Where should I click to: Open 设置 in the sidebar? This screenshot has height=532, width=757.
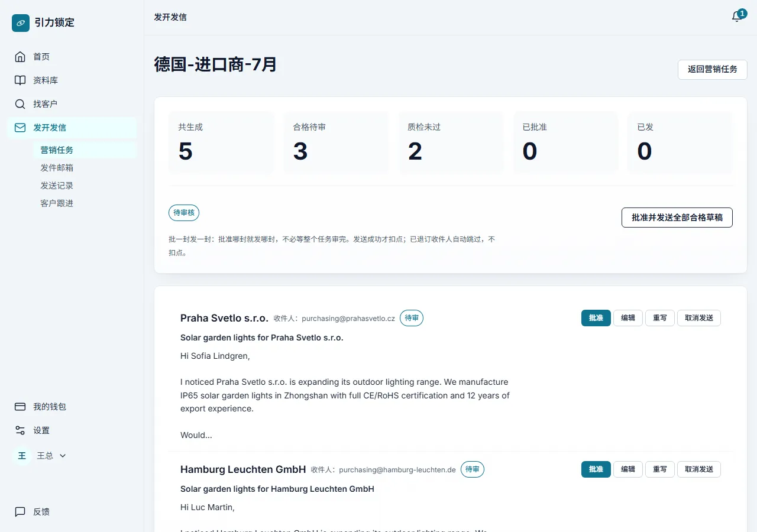pyautogui.click(x=72, y=430)
